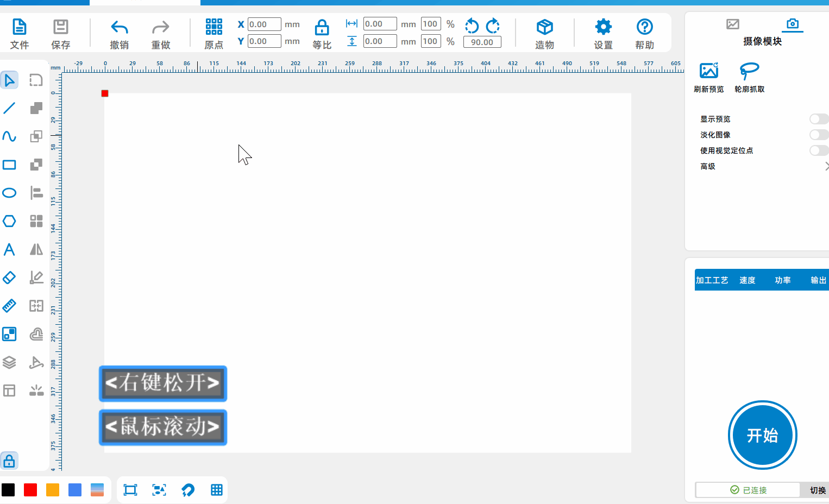This screenshot has height=504, width=829.
Task: Pick the gradient color swatch
Action: tap(97, 490)
